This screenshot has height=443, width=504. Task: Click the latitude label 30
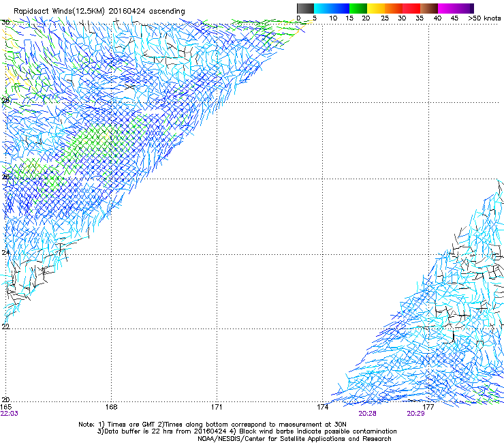click(x=5, y=22)
